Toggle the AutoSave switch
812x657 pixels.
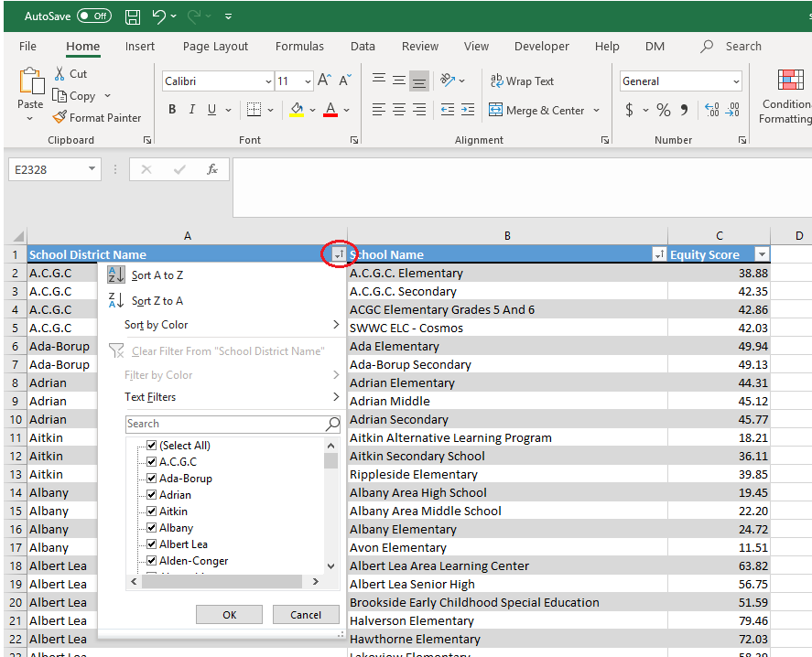[94, 16]
